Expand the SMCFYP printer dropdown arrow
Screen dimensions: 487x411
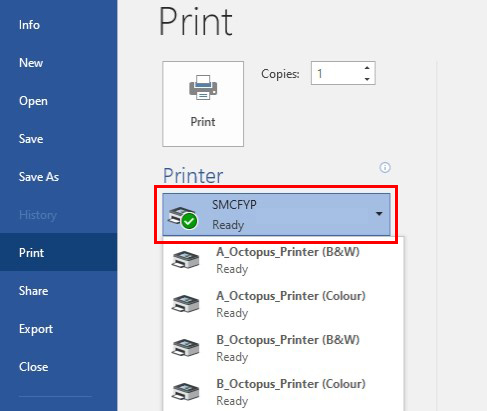click(x=379, y=214)
